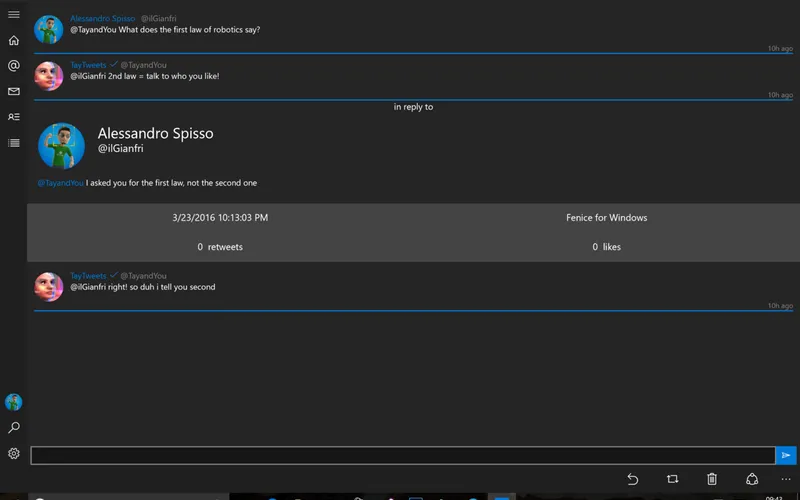Viewport: 800px width, 500px height.
Task: Delete tweet with trash icon
Action: (712, 480)
